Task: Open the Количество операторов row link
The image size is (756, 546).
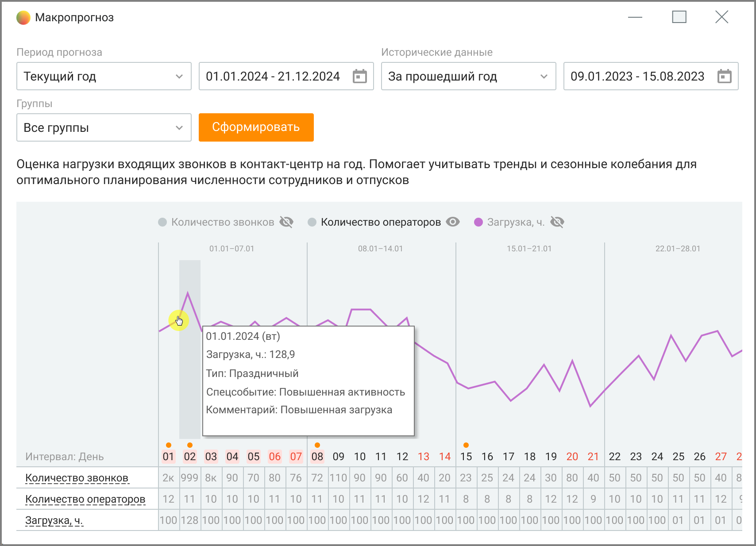Action: click(x=85, y=499)
